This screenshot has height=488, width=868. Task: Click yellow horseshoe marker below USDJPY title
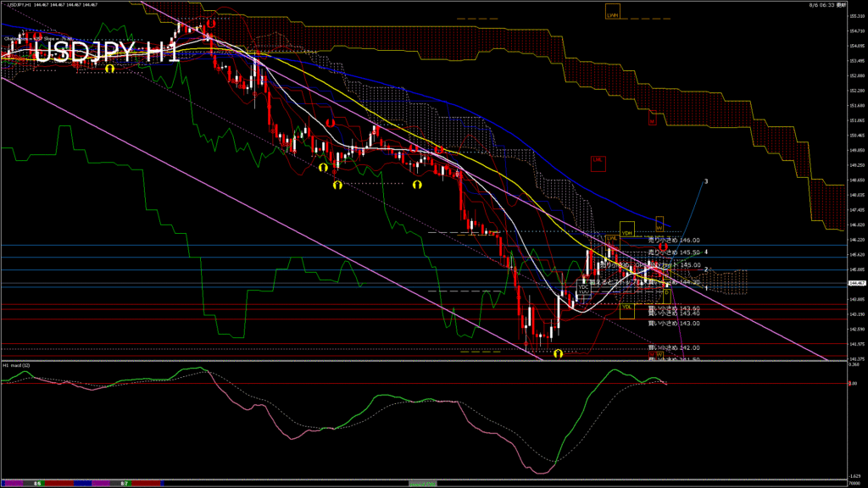[x=109, y=69]
